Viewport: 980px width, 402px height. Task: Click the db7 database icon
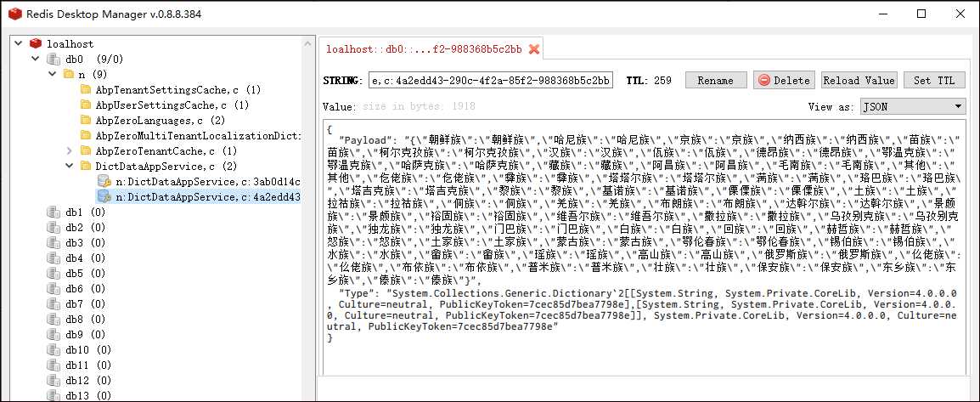click(x=54, y=304)
